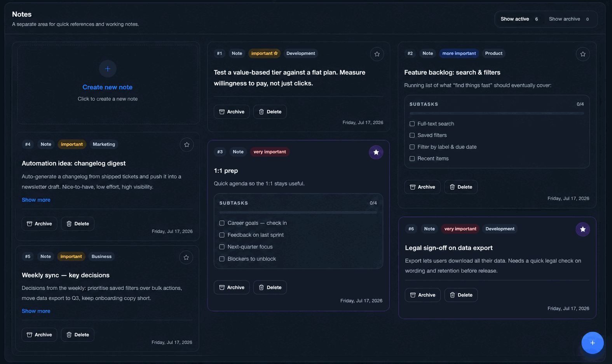
Task: Switch to the Show archive tab
Action: pyautogui.click(x=569, y=19)
